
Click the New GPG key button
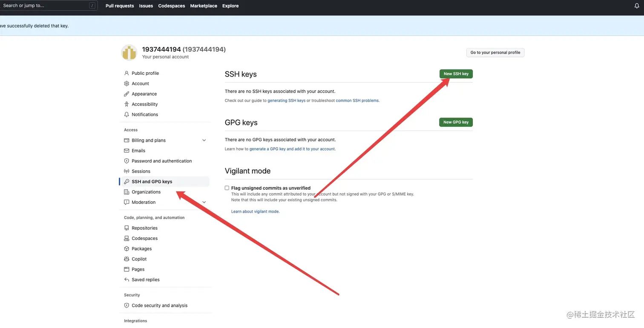[456, 122]
